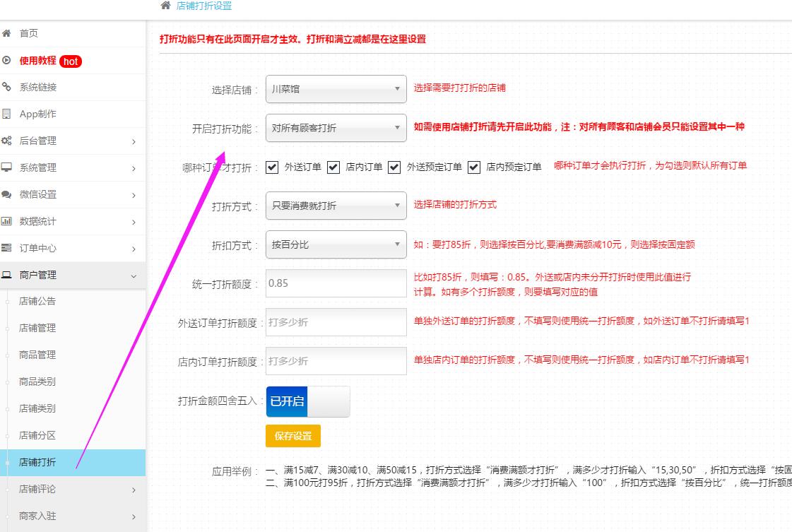
Task: Click the red hot badge
Action: coord(70,61)
